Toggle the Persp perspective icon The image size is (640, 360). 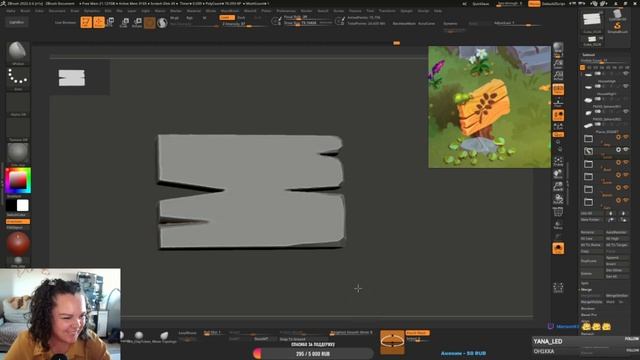pos(558,89)
